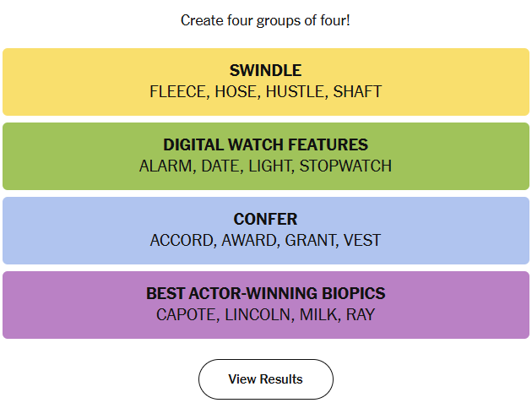This screenshot has width=532, height=403.
Task: Click the word FLEECE in the yellow group
Action: coord(177,91)
